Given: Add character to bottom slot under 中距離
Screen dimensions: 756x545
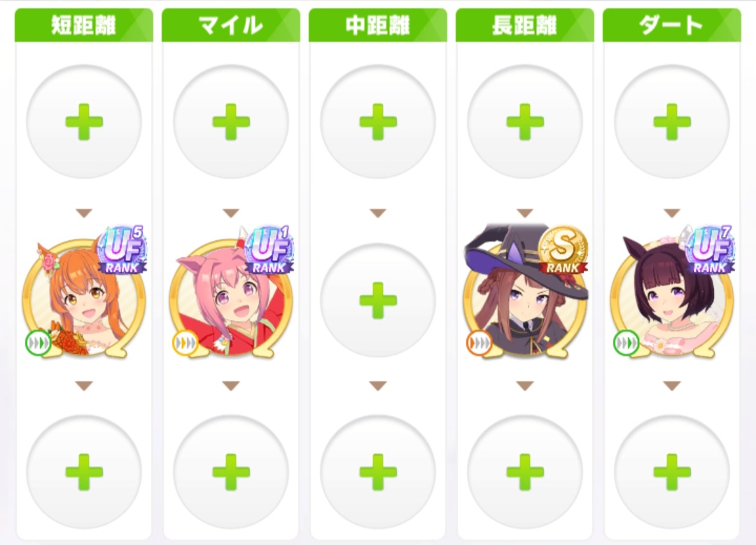Looking at the screenshot, I should pyautogui.click(x=378, y=471).
